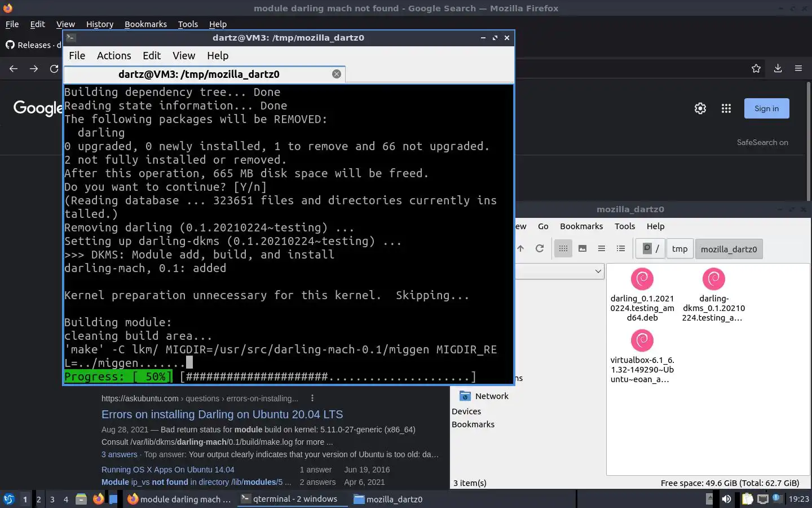Expand the file manager side pane dropdown
Viewport: 812px width, 508px height.
pos(598,271)
